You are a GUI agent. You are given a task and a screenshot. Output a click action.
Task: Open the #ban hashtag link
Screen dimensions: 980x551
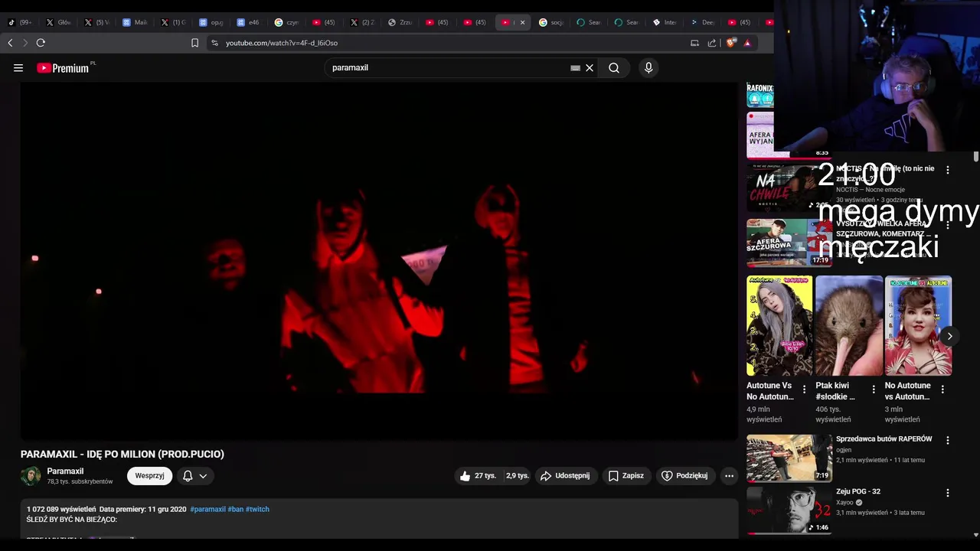pos(235,509)
